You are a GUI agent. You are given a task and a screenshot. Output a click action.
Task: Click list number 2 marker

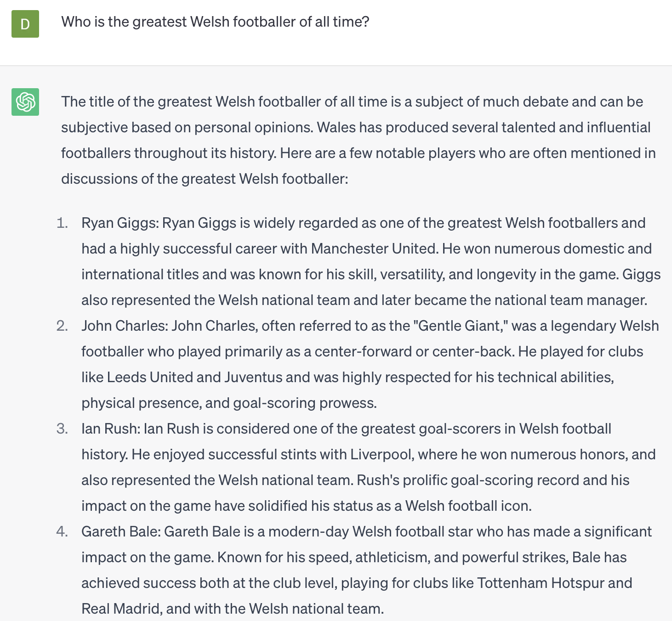[x=62, y=326]
